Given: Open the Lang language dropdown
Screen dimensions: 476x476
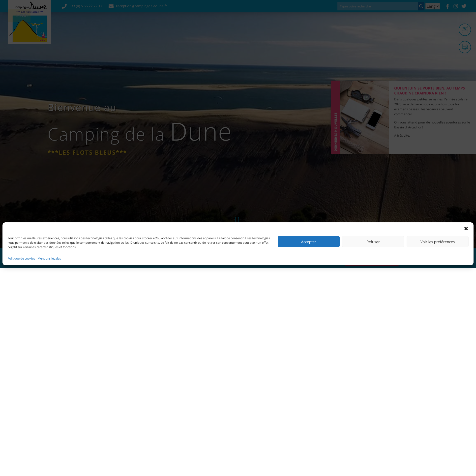Looking at the screenshot, I should [x=433, y=6].
